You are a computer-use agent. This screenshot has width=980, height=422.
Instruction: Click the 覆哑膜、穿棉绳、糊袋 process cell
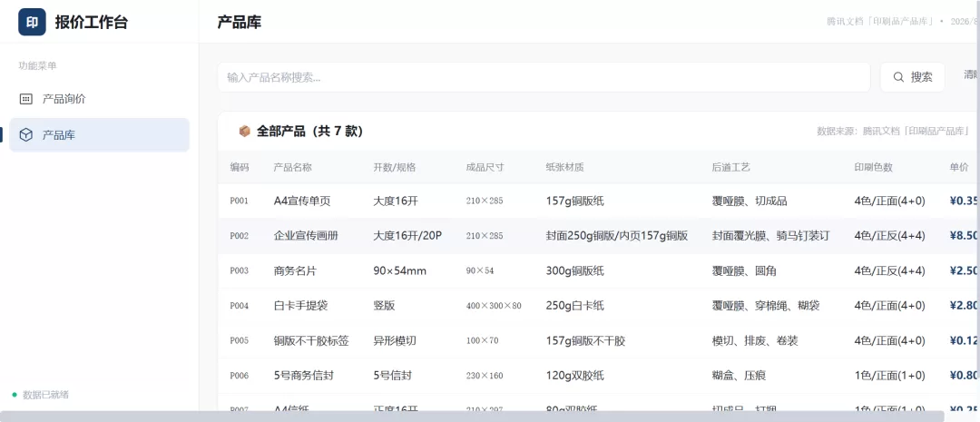tap(766, 307)
